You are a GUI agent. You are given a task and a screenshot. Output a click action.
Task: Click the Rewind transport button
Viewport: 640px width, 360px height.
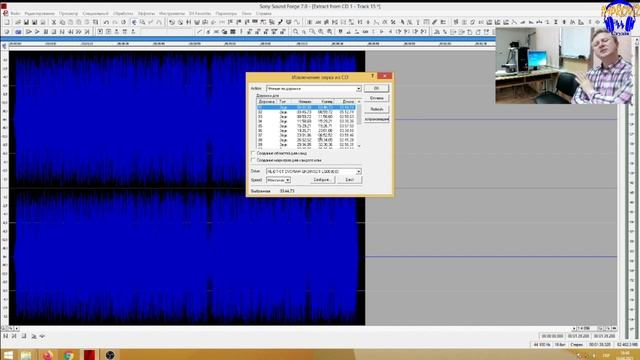click(70, 31)
